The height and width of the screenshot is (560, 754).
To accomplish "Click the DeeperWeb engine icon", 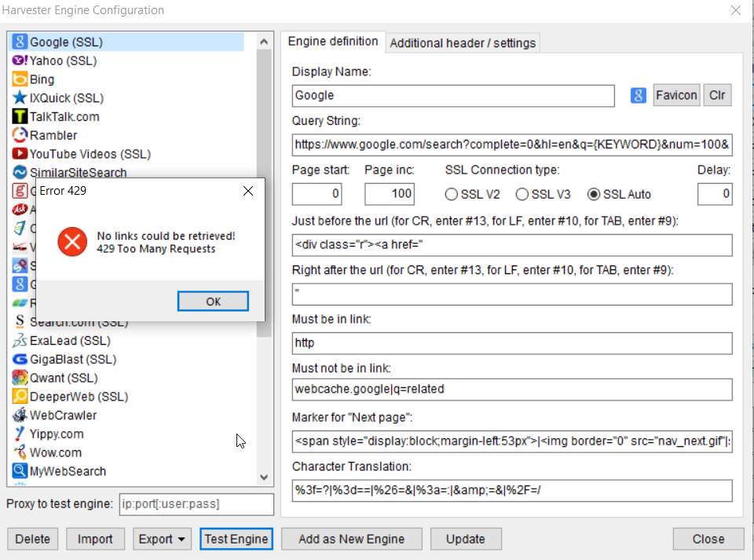I will 19,397.
